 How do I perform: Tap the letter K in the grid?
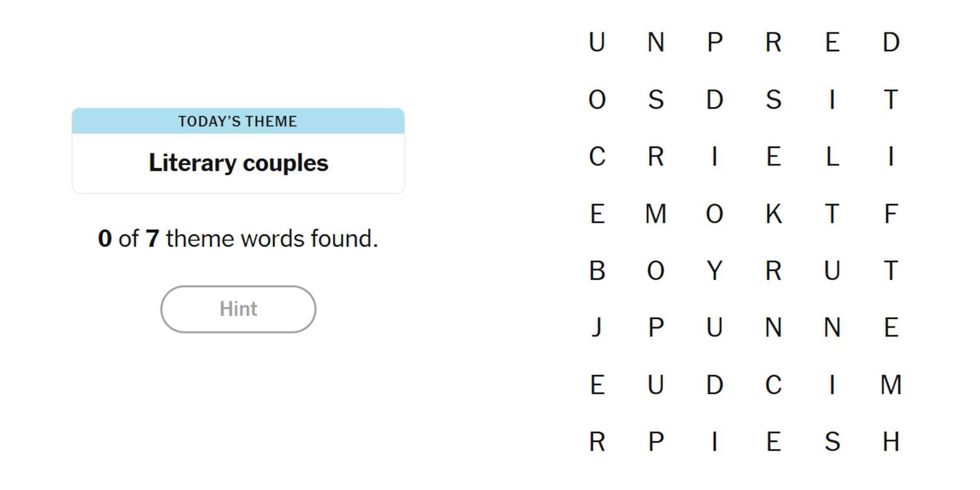pyautogui.click(x=773, y=214)
